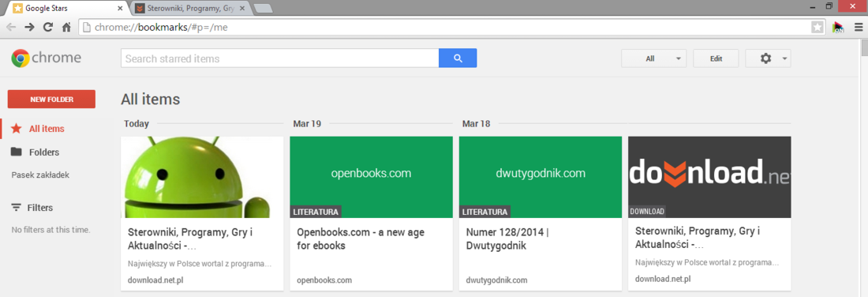Open the download.net logo thumbnail
Screen dimensions: 868x297
[709, 177]
